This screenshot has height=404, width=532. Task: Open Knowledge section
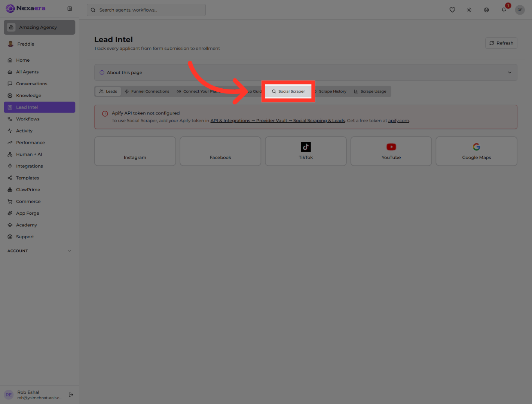[x=39, y=95]
